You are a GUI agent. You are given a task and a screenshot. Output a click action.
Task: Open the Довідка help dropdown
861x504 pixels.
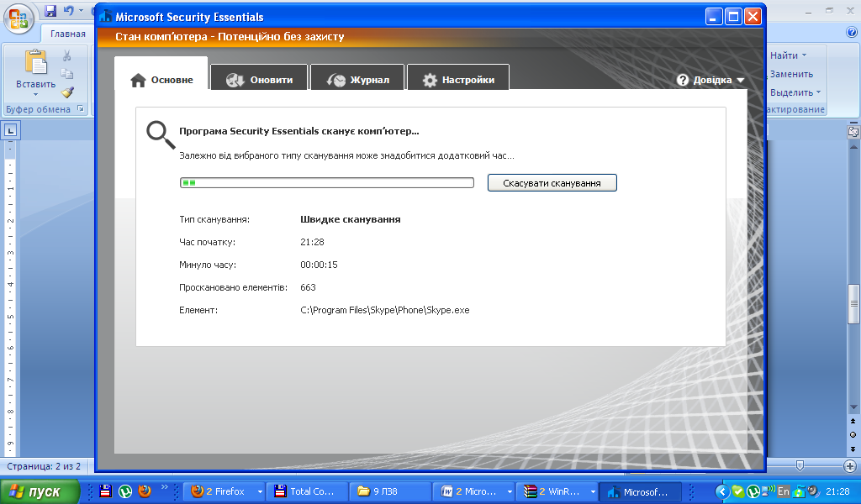coord(710,80)
